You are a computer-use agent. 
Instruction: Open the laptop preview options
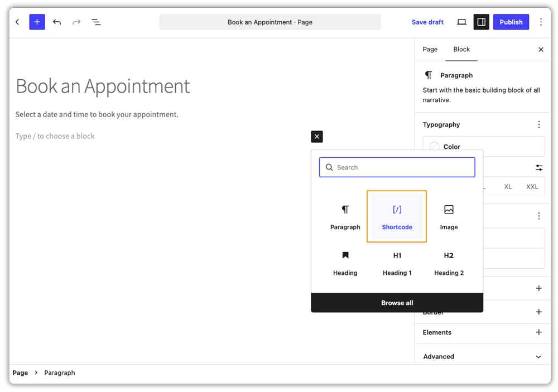click(461, 22)
